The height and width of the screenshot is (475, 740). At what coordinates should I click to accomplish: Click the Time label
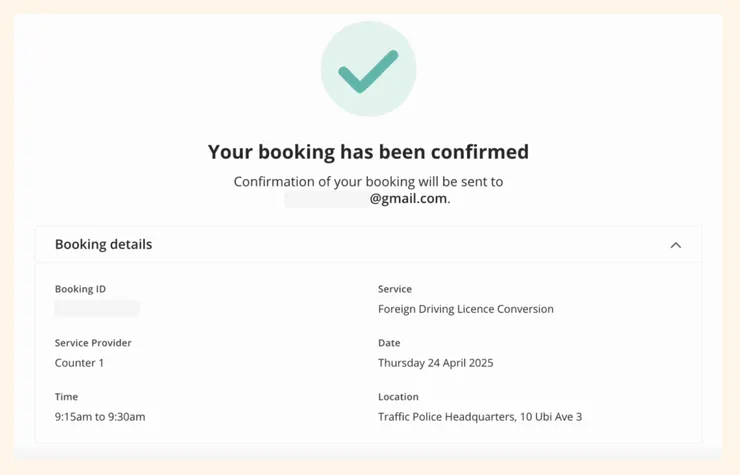(66, 397)
